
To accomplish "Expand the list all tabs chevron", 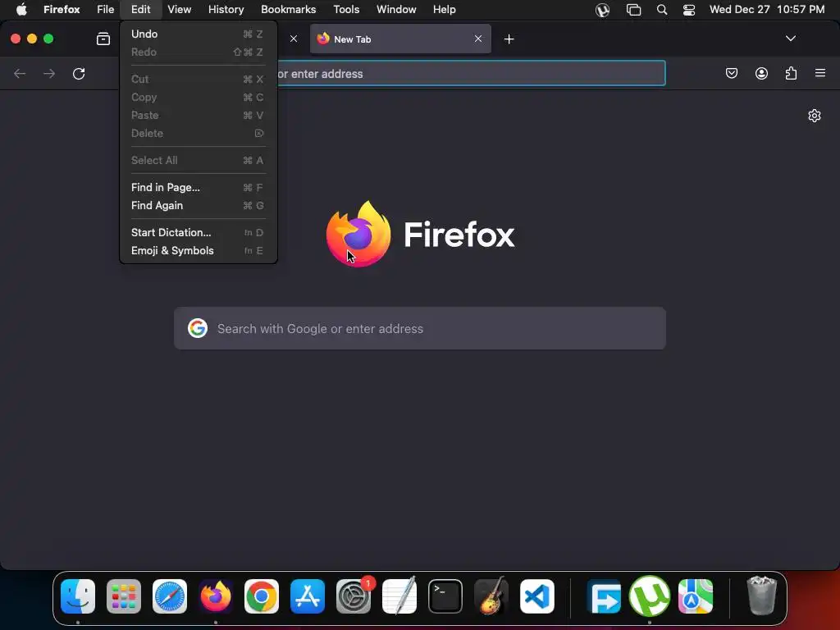I will [x=790, y=39].
